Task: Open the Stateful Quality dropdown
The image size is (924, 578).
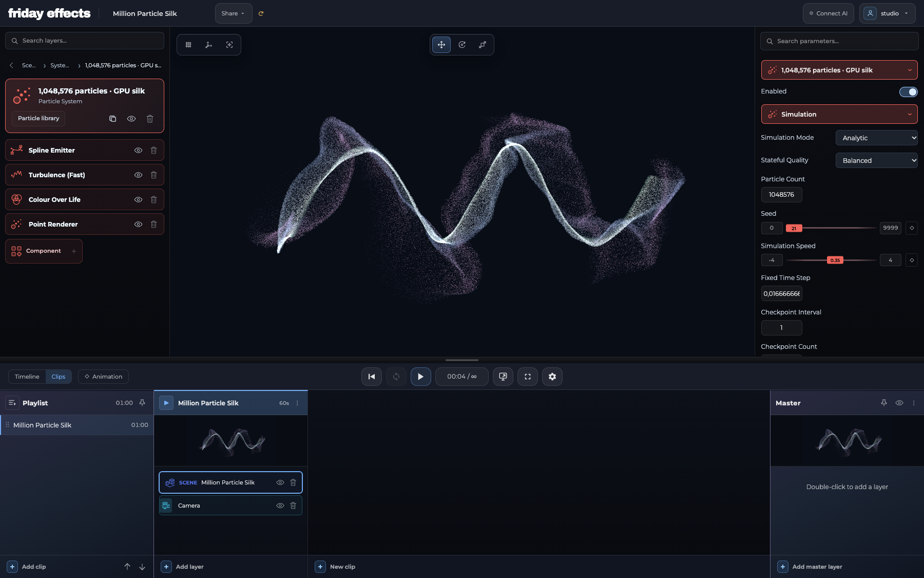Action: (x=877, y=160)
